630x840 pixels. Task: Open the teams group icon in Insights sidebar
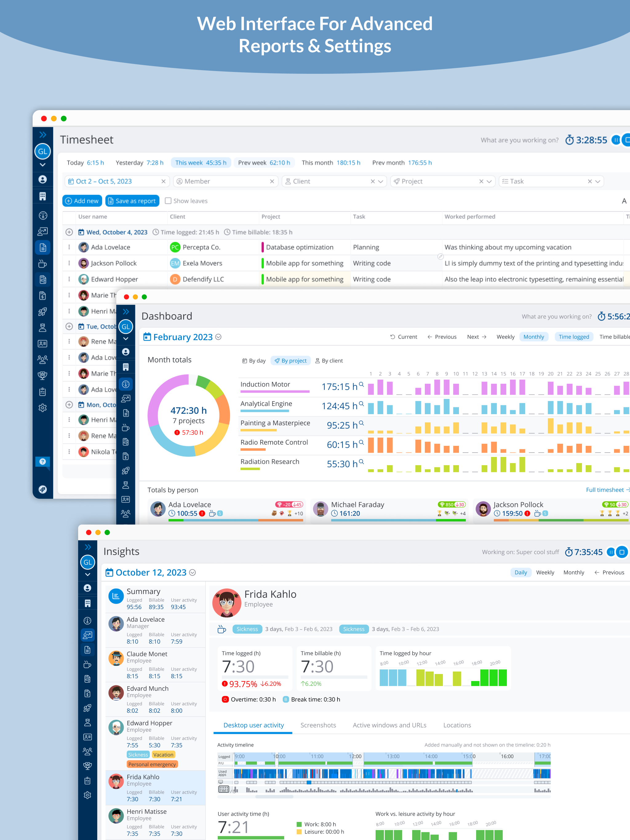(x=87, y=751)
